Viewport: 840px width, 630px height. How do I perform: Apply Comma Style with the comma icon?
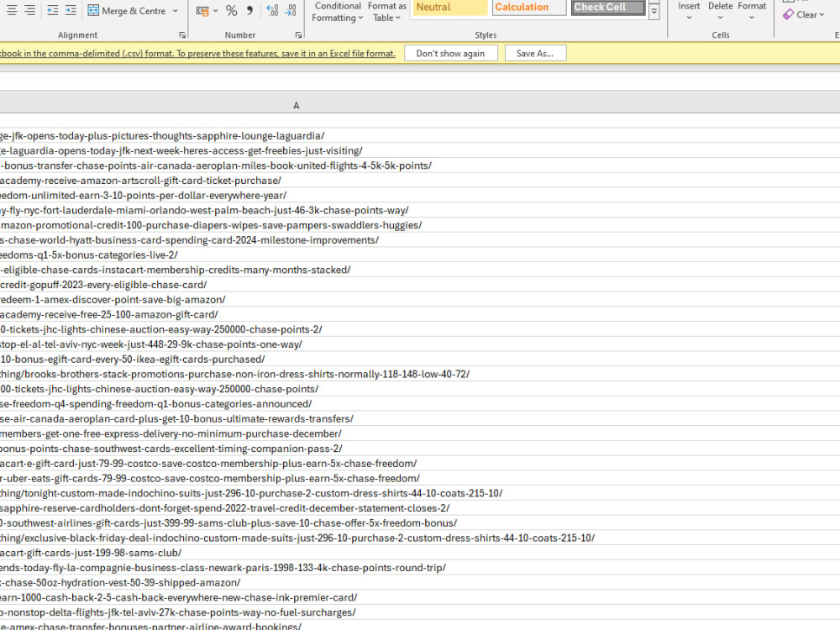pos(249,11)
